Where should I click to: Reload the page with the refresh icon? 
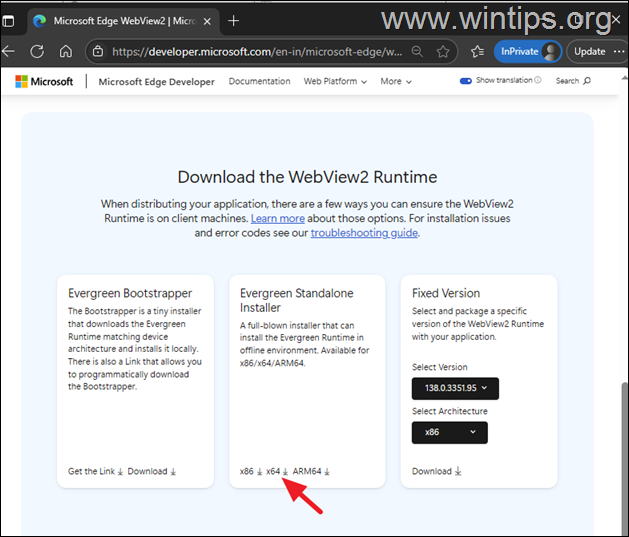[37, 51]
